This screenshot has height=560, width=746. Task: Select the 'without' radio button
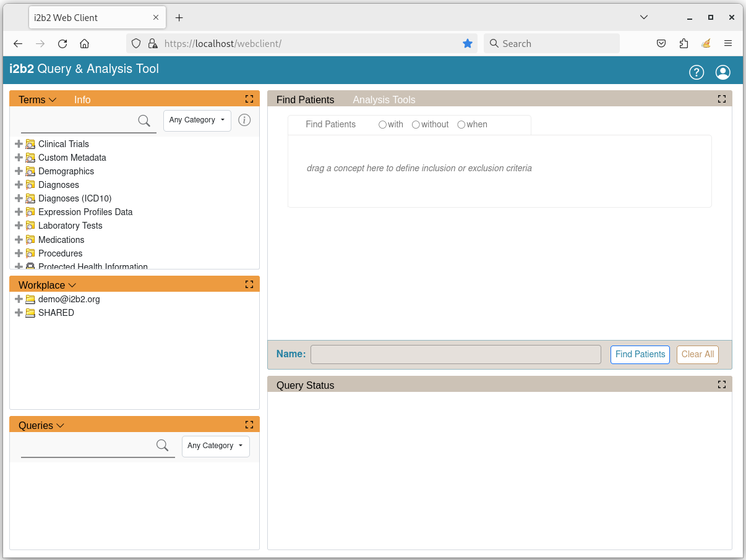[416, 125]
